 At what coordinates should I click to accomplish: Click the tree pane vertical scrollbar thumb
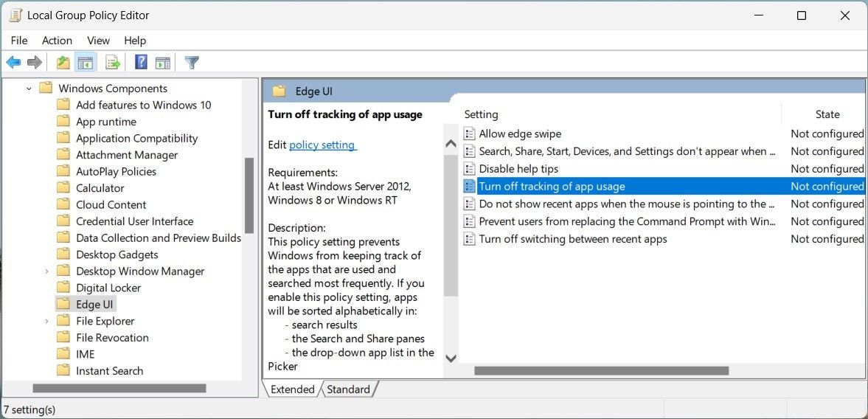(x=249, y=195)
